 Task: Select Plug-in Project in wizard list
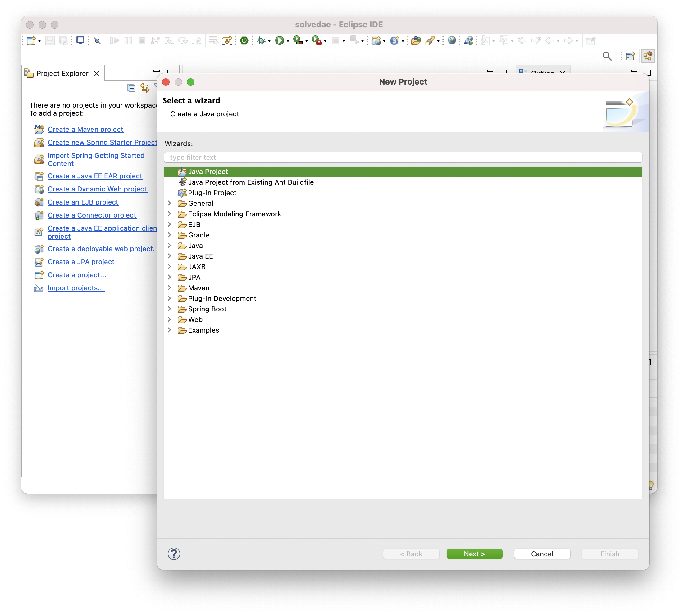pyautogui.click(x=212, y=193)
